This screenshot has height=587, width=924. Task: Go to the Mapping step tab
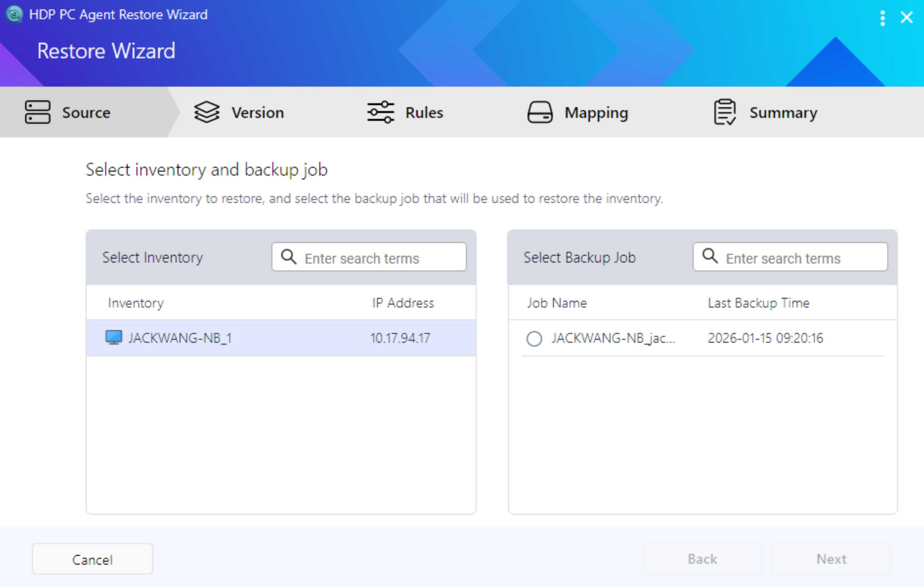[x=595, y=113]
